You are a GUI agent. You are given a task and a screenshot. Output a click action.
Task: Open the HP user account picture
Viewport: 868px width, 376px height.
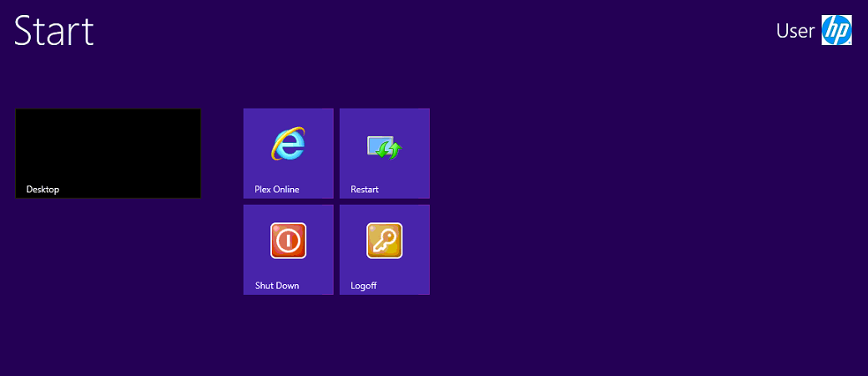[x=836, y=30]
